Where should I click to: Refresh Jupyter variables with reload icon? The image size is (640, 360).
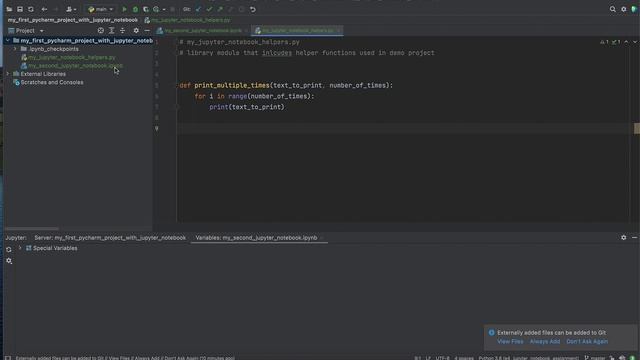coord(9,249)
